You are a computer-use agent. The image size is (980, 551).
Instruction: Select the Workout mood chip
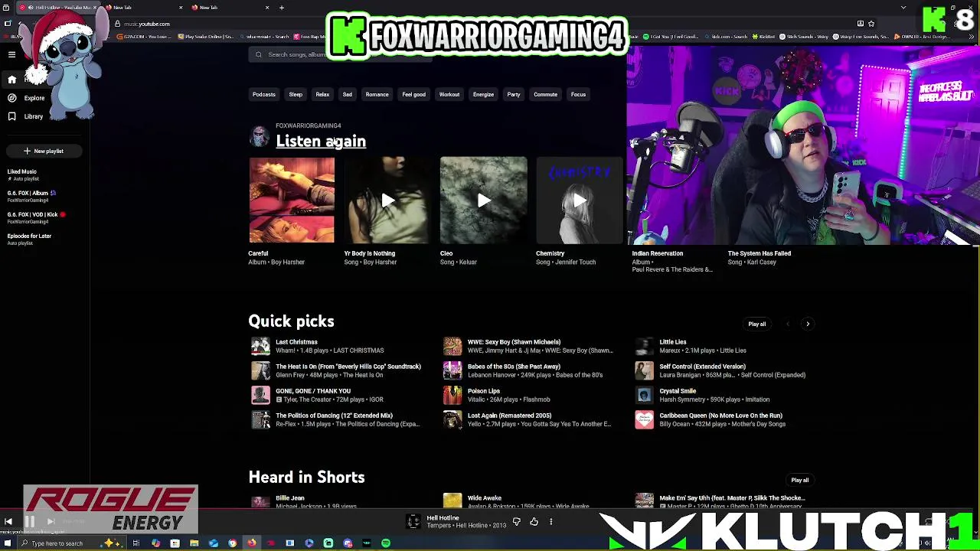pyautogui.click(x=449, y=94)
